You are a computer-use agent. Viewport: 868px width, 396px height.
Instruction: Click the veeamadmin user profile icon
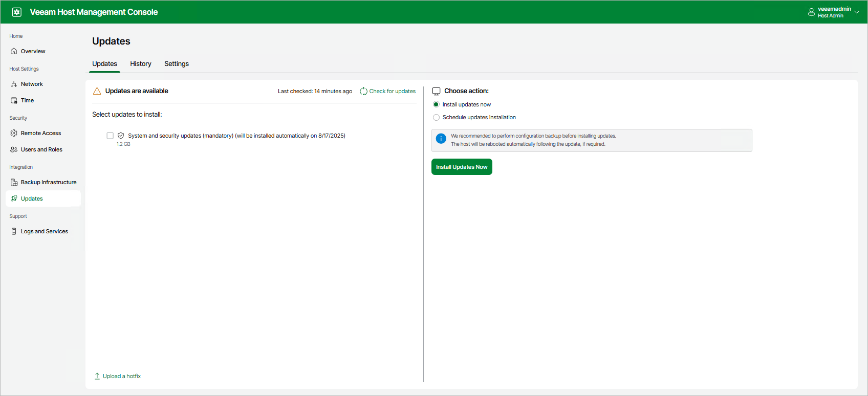[811, 12]
